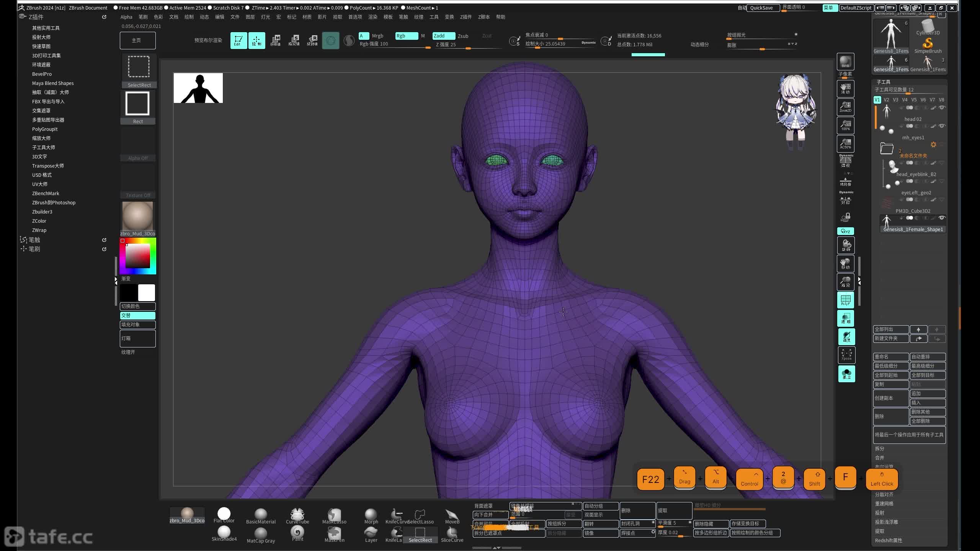This screenshot has width=980, height=551.
Task: Click the 主页 home button
Action: [x=137, y=40]
